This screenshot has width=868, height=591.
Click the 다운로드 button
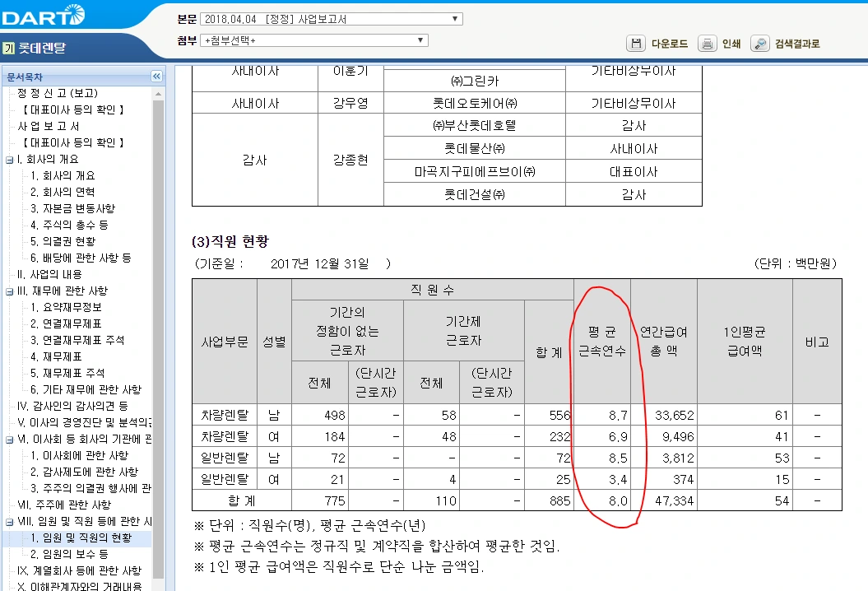click(669, 44)
